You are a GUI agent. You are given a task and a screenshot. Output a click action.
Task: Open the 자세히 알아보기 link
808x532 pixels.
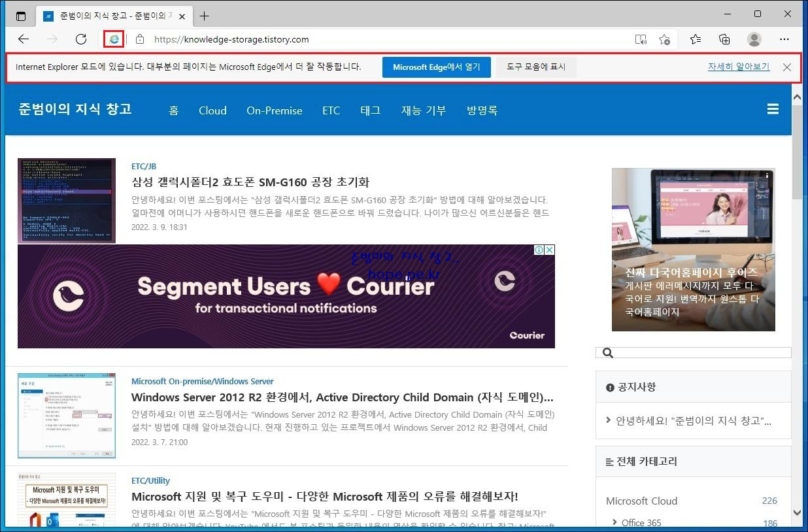739,67
